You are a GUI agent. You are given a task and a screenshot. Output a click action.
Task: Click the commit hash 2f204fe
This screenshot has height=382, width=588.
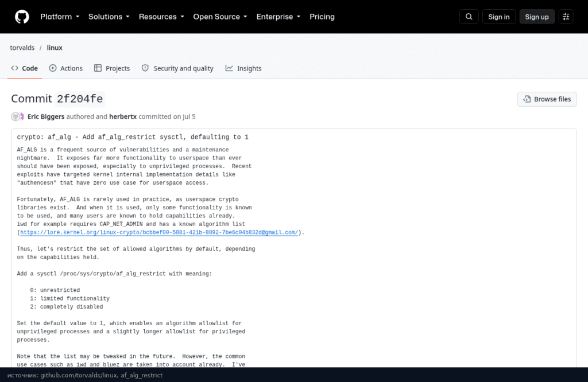pos(80,99)
